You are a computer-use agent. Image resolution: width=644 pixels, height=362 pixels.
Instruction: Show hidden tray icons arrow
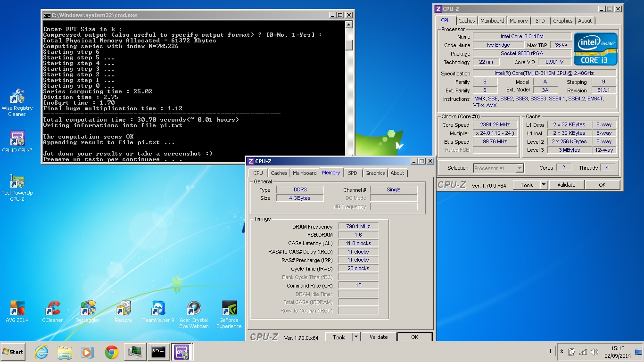561,352
